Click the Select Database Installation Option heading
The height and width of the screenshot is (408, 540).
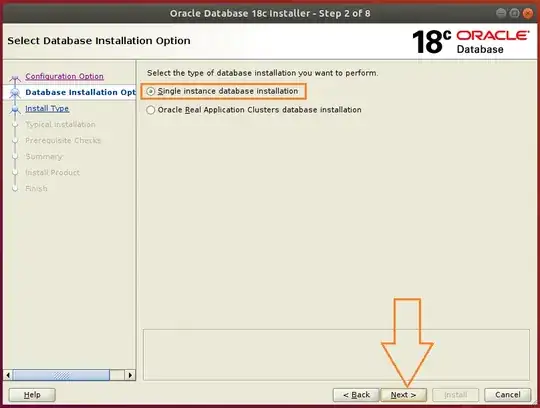(99, 41)
